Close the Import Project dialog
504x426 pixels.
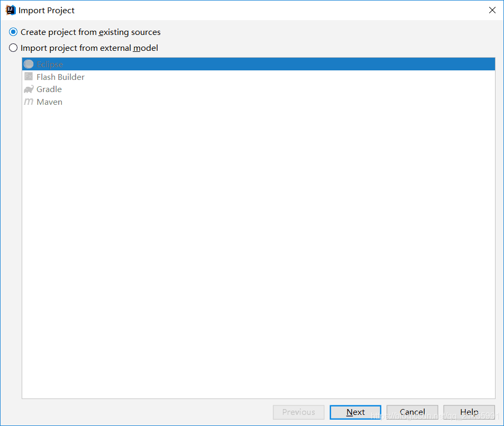492,10
